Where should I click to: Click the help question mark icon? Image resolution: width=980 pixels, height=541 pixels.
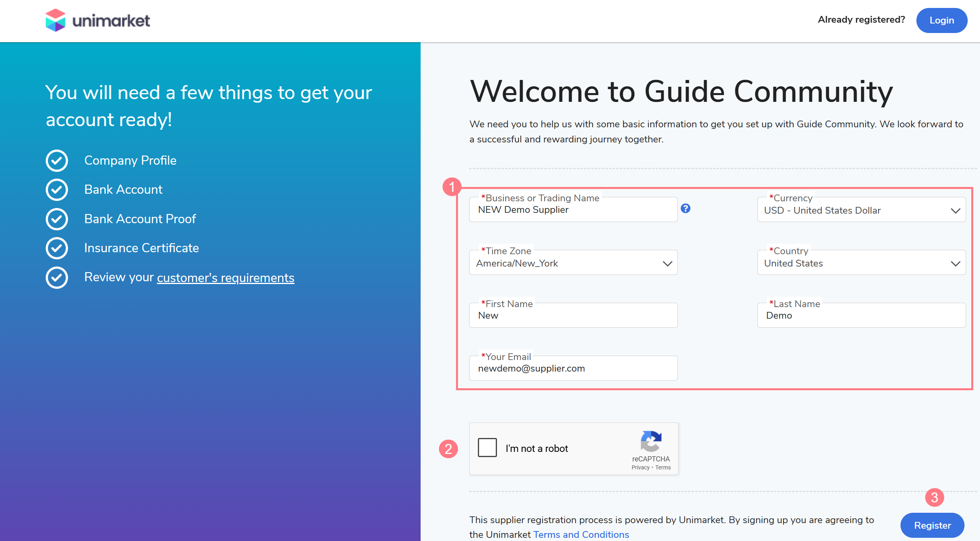(685, 208)
